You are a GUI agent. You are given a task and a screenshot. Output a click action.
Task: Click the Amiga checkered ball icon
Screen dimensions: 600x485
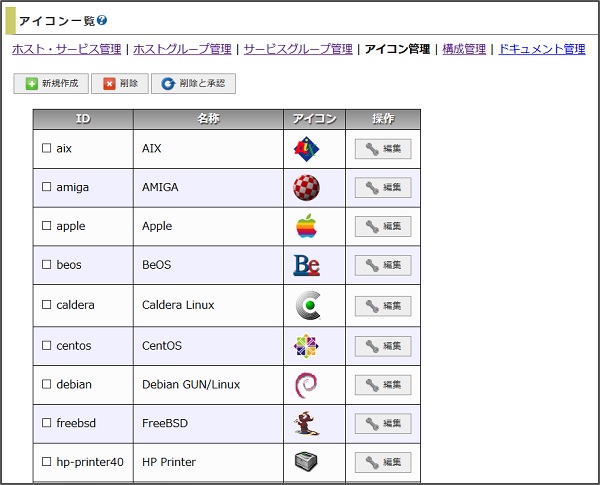(307, 188)
